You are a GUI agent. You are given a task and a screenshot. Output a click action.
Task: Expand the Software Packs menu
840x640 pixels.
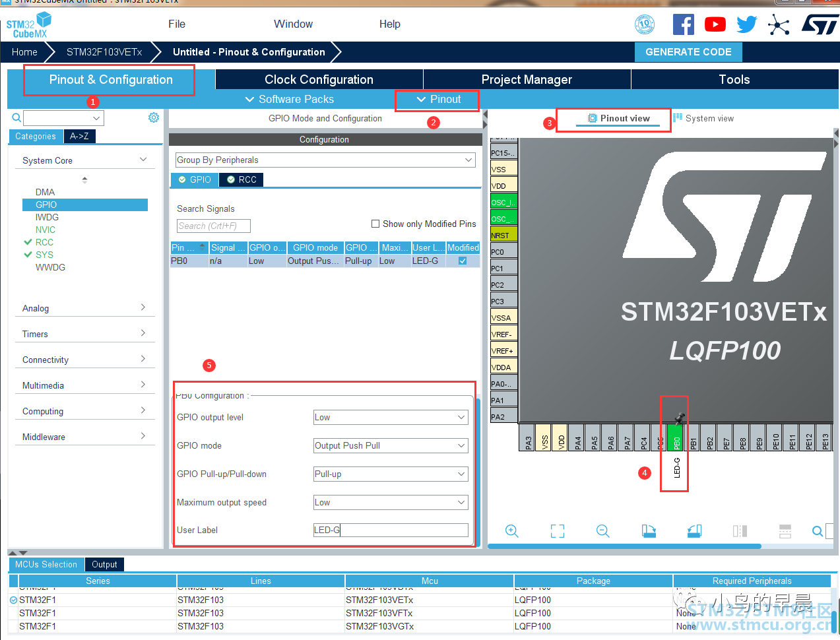click(x=289, y=99)
